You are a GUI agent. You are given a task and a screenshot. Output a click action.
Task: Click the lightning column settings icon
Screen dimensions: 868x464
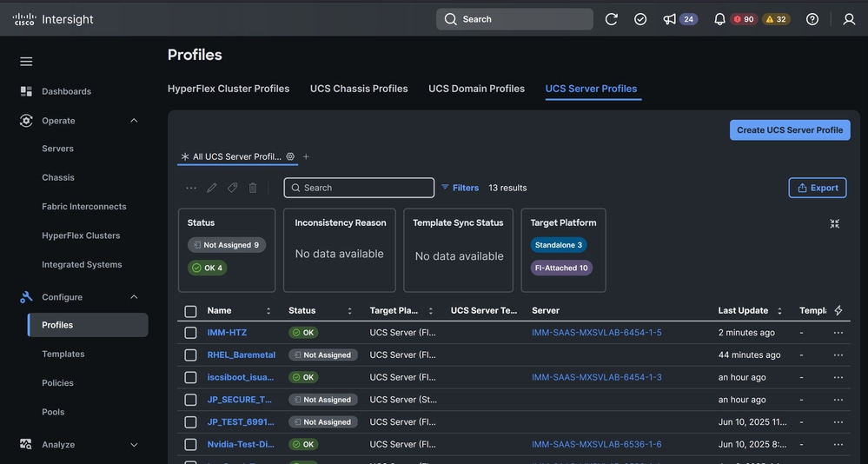pyautogui.click(x=838, y=310)
